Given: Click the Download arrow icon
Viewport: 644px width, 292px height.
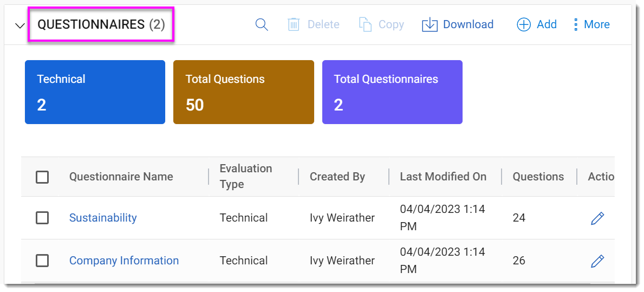Looking at the screenshot, I should click(430, 24).
